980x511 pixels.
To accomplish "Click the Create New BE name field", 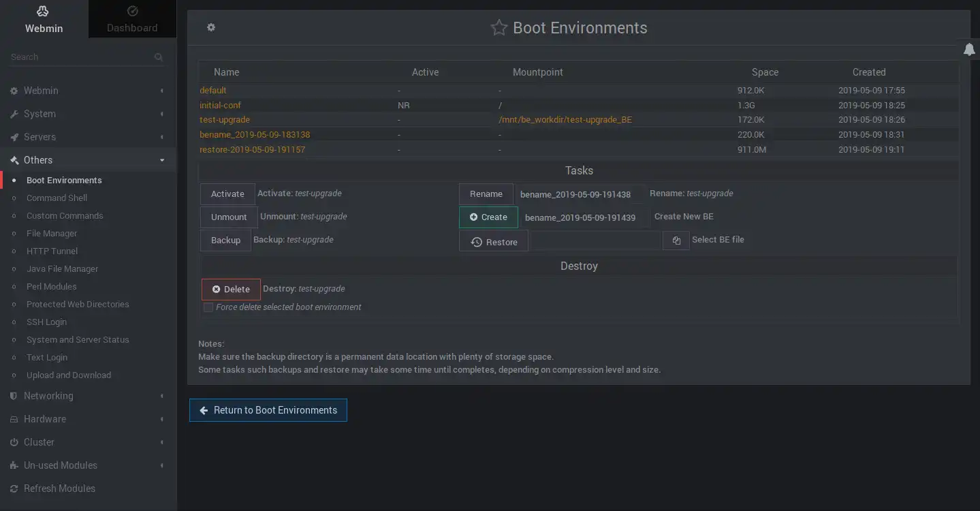I will pos(585,217).
